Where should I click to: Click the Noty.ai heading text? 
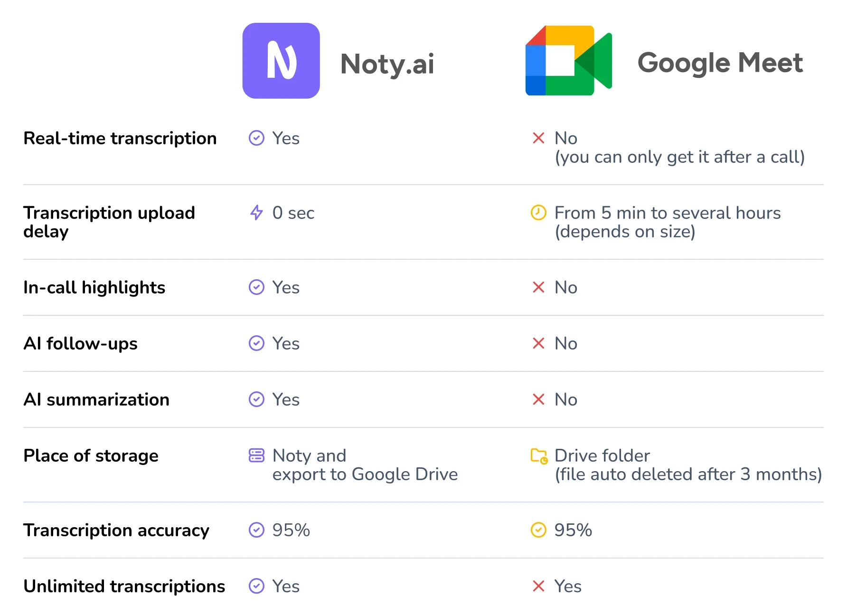[387, 64]
